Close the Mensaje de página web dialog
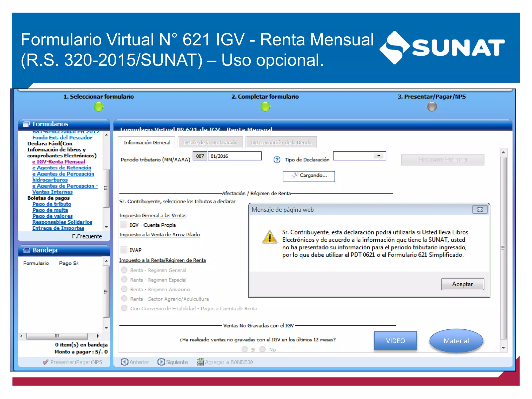This screenshot has height=399, width=532. point(480,210)
